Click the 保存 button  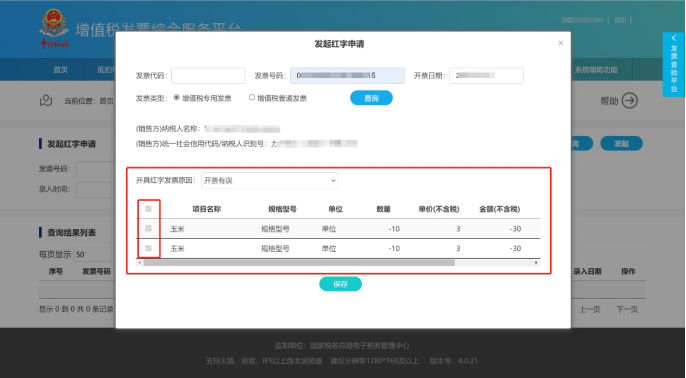[340, 284]
